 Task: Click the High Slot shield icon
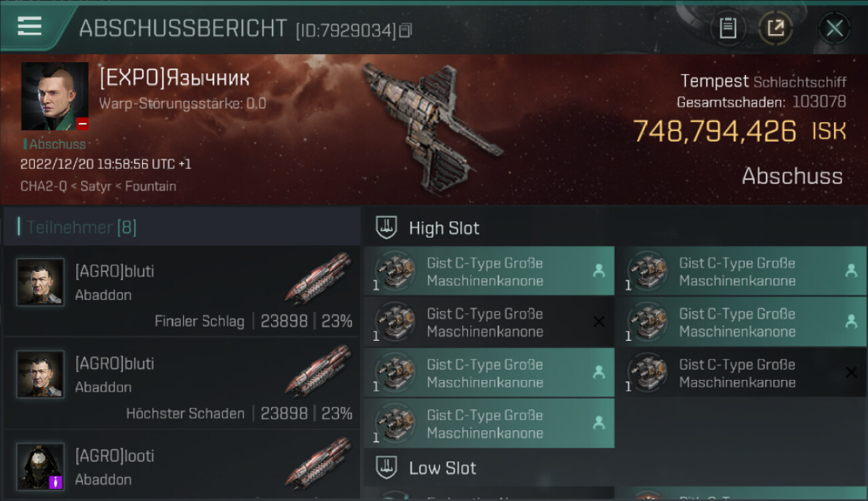(x=387, y=228)
